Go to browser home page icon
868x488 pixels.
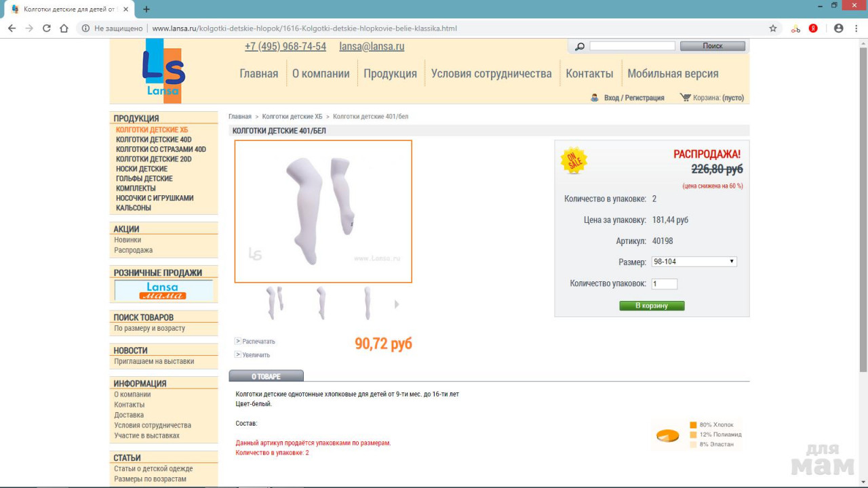(x=64, y=28)
